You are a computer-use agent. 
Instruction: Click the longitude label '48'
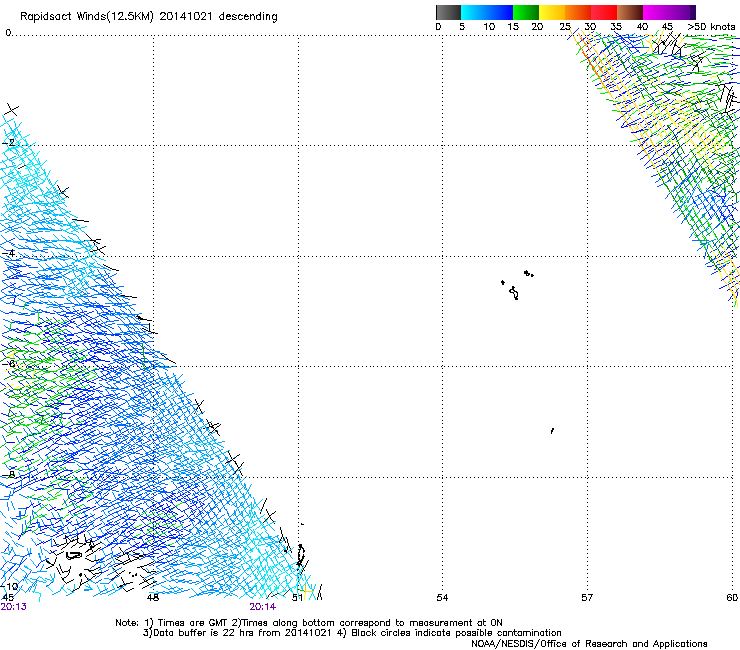(153, 597)
